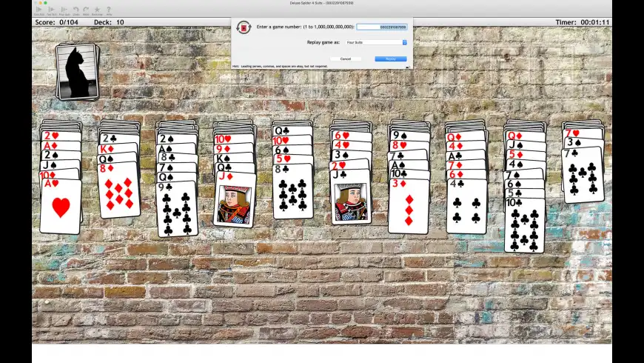Screen dimensions: 644x363
Task: Click the ace of clubs card
Action: [x=466, y=156]
